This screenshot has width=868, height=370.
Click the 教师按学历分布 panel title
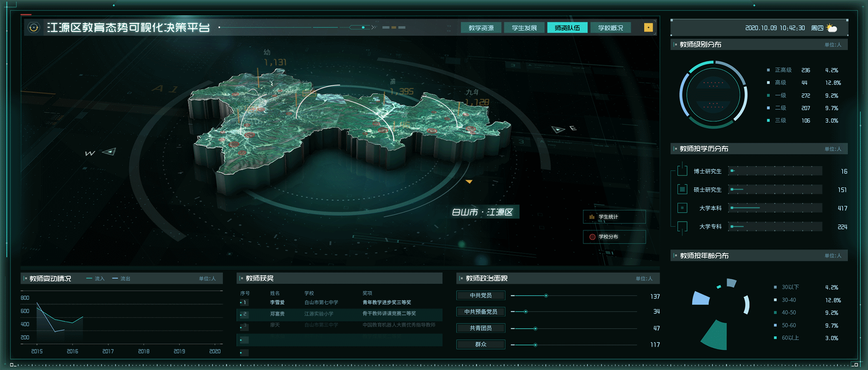pyautogui.click(x=704, y=149)
